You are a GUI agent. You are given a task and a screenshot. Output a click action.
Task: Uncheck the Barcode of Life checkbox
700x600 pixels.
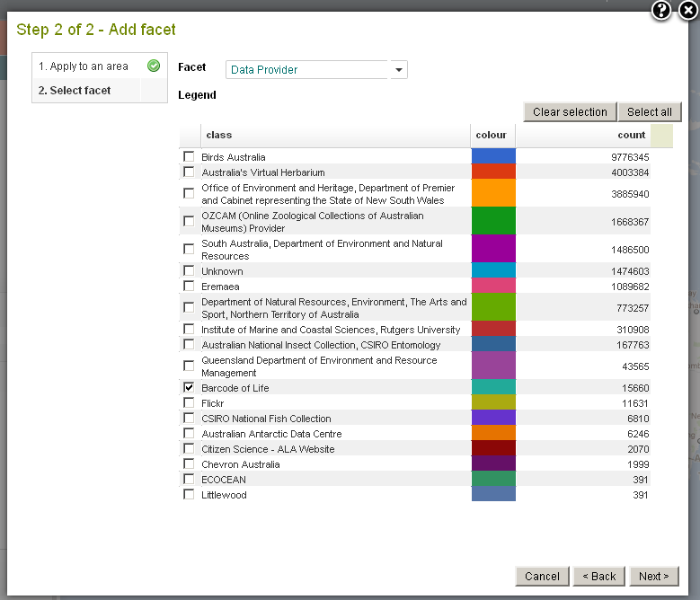(x=189, y=387)
